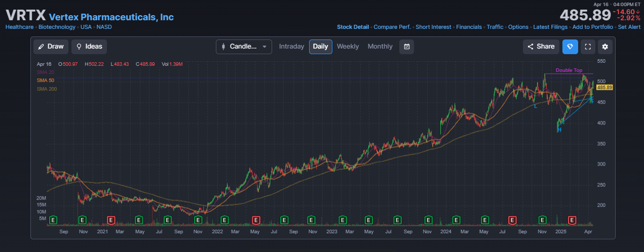Click the Nov 2021 earnings marker
This screenshot has width=644, height=252.
point(198,220)
